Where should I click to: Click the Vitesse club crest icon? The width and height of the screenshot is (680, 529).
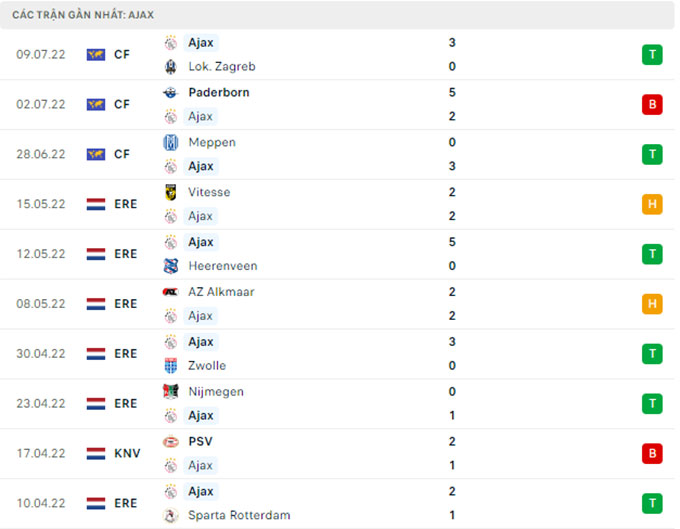tap(170, 192)
